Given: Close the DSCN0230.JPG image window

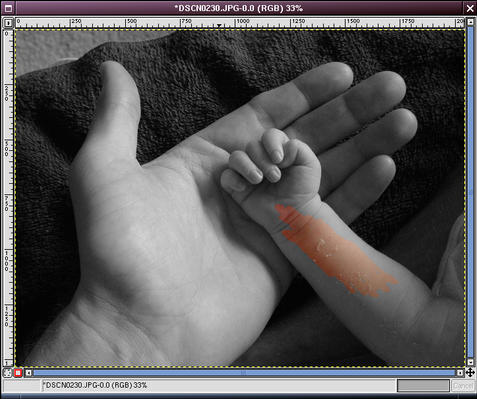Looking at the screenshot, I should (x=470, y=8).
